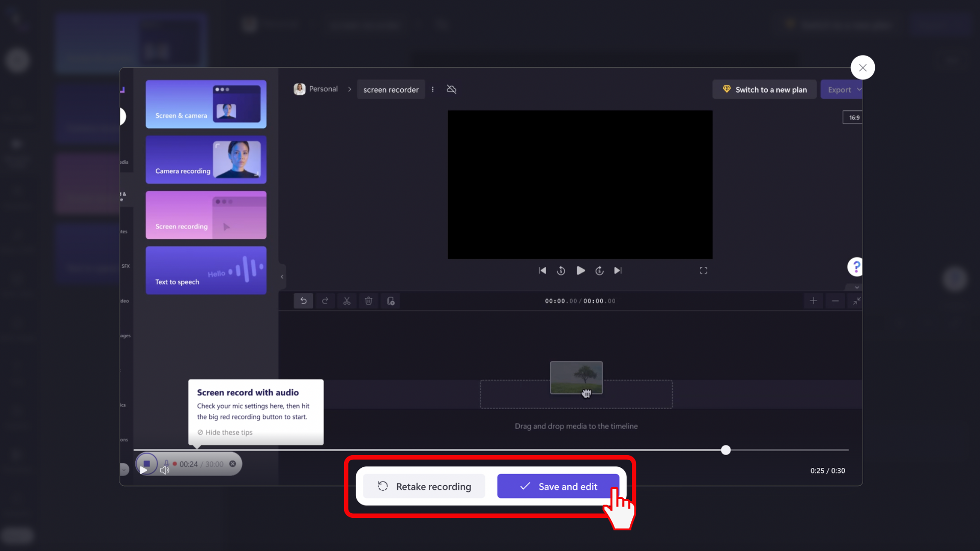
Task: Click the duplicate clip icon
Action: 390,301
